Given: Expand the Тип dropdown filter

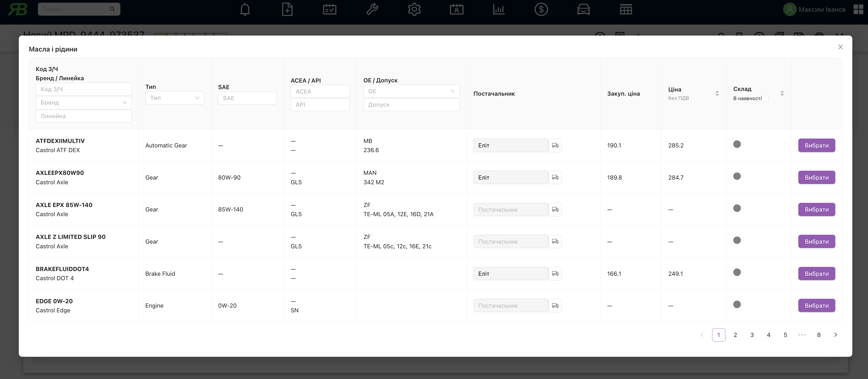Looking at the screenshot, I should click(x=173, y=97).
